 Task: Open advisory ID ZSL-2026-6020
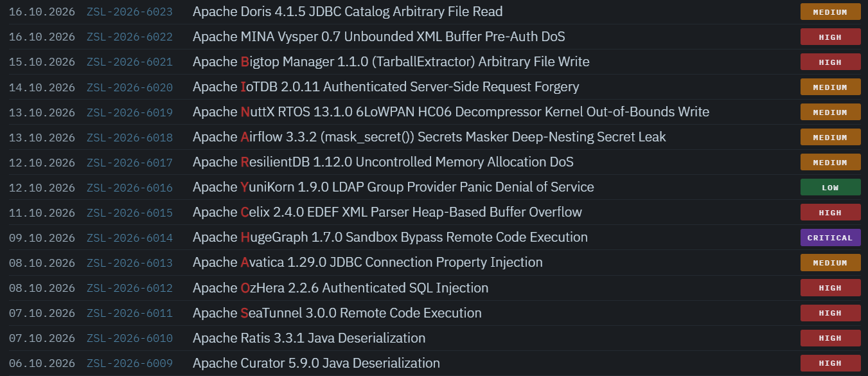(x=130, y=87)
